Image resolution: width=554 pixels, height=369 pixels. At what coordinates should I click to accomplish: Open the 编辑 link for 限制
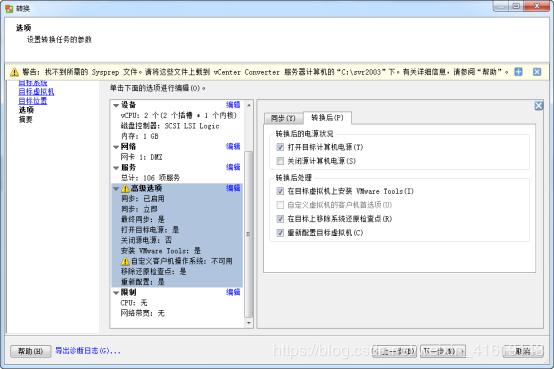[x=233, y=292]
